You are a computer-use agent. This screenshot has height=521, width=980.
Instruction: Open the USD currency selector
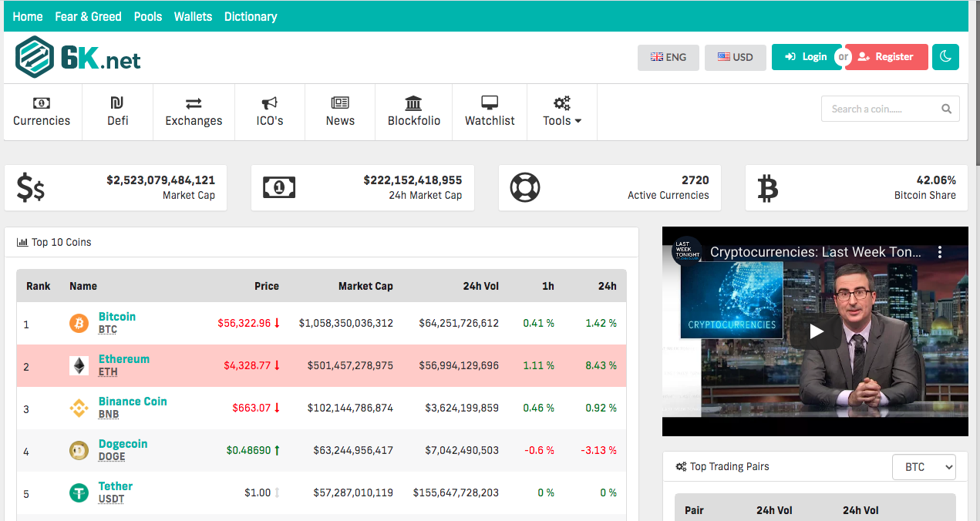(x=735, y=57)
